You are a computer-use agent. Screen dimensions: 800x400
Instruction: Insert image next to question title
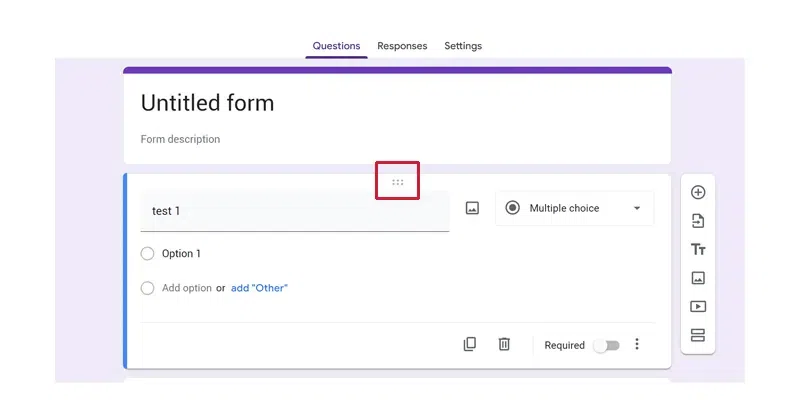click(472, 208)
